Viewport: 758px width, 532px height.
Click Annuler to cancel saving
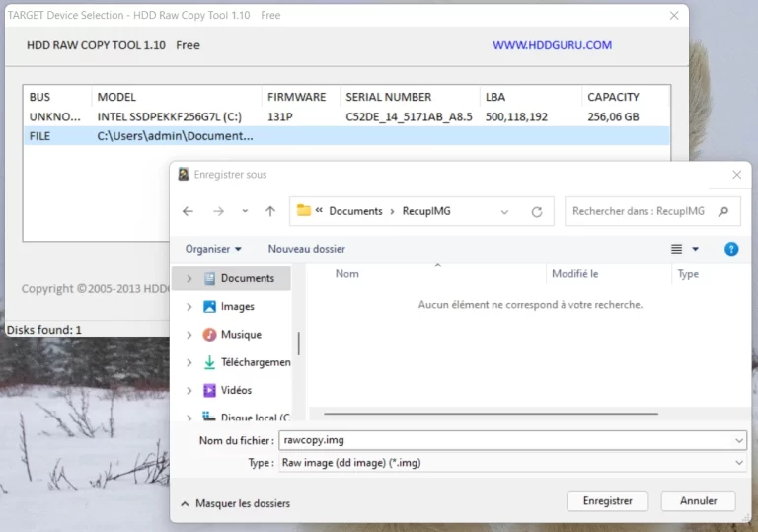pyautogui.click(x=698, y=501)
